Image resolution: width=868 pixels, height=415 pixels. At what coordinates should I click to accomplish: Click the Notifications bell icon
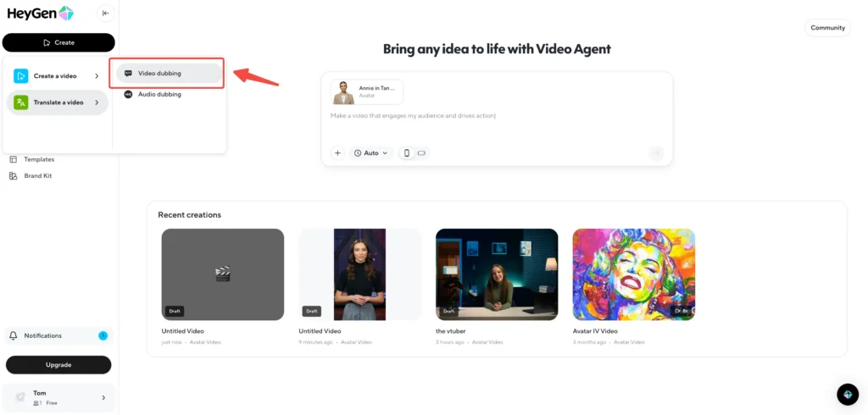(x=14, y=336)
